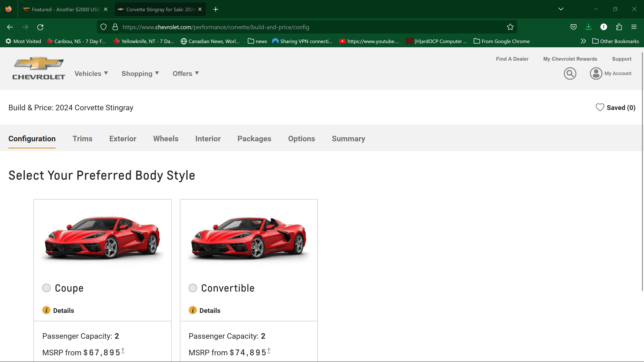Click the Coupe Details info icon

click(46, 310)
